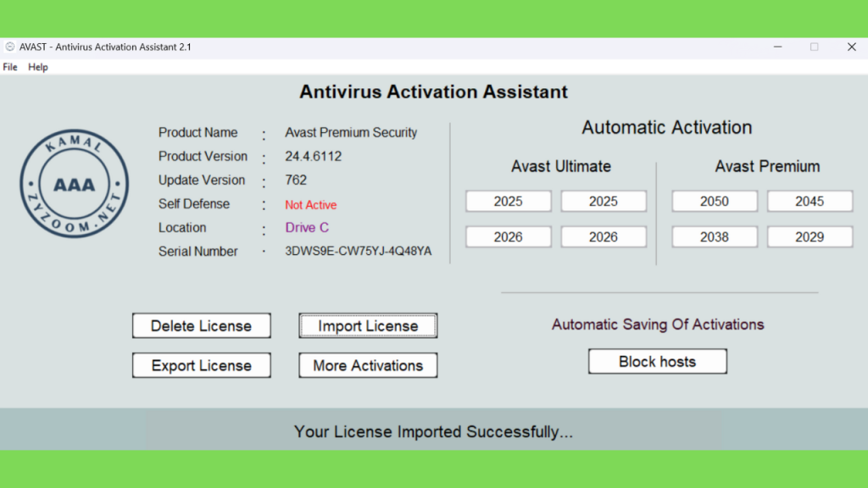Open the Help menu
Viewport: 868px width, 488px height.
point(38,67)
